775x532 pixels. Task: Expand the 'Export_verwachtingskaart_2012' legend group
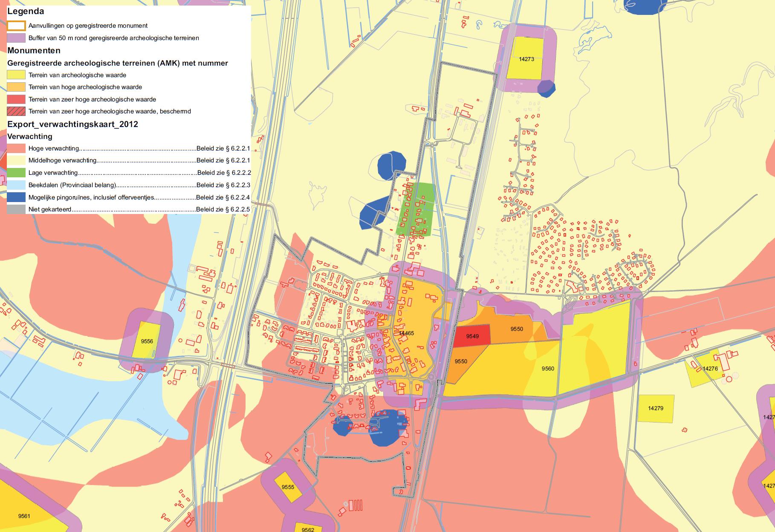tap(72, 125)
